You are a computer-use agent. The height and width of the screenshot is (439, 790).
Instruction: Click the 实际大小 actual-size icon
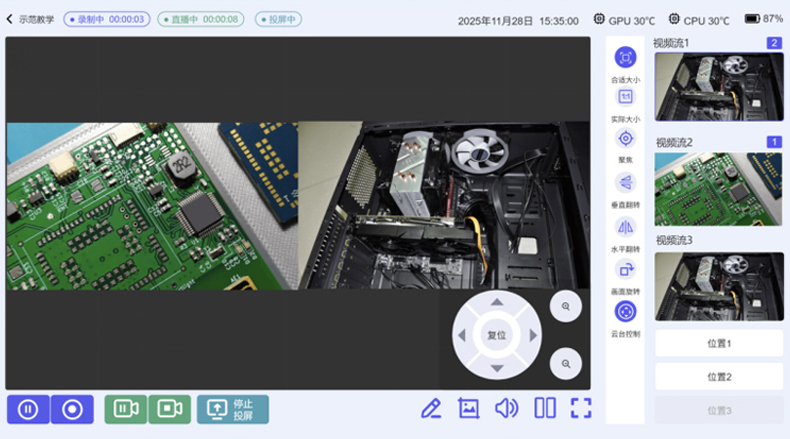pyautogui.click(x=625, y=97)
